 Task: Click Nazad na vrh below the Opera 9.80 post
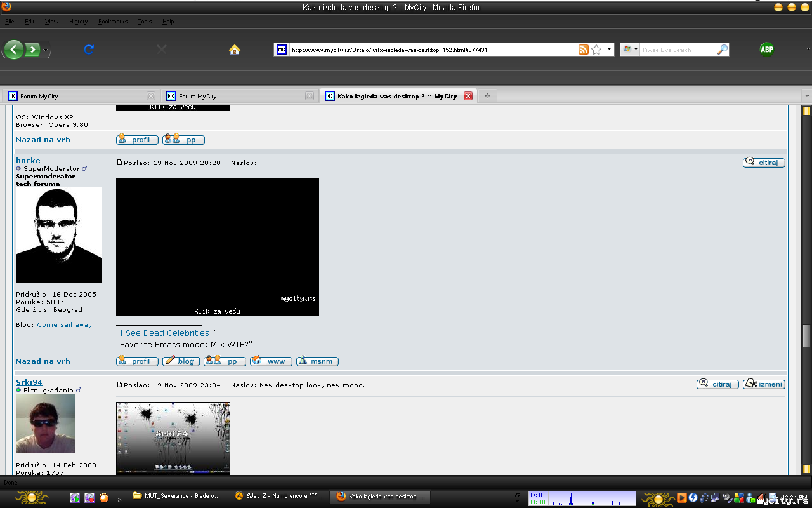(x=43, y=140)
